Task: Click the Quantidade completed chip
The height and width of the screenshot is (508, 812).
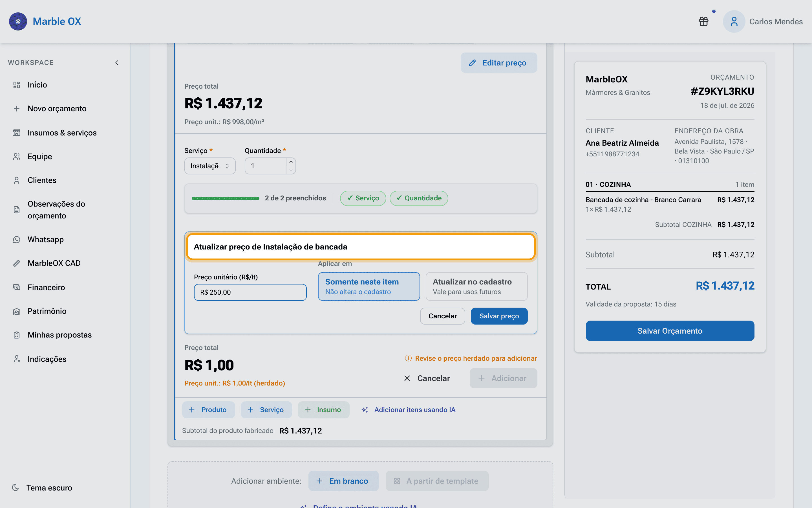Action: pyautogui.click(x=419, y=198)
